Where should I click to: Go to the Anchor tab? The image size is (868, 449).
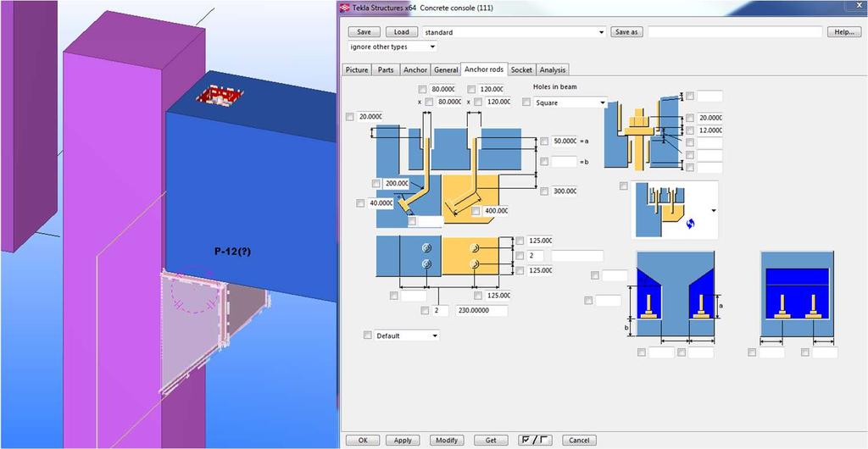[x=415, y=69]
